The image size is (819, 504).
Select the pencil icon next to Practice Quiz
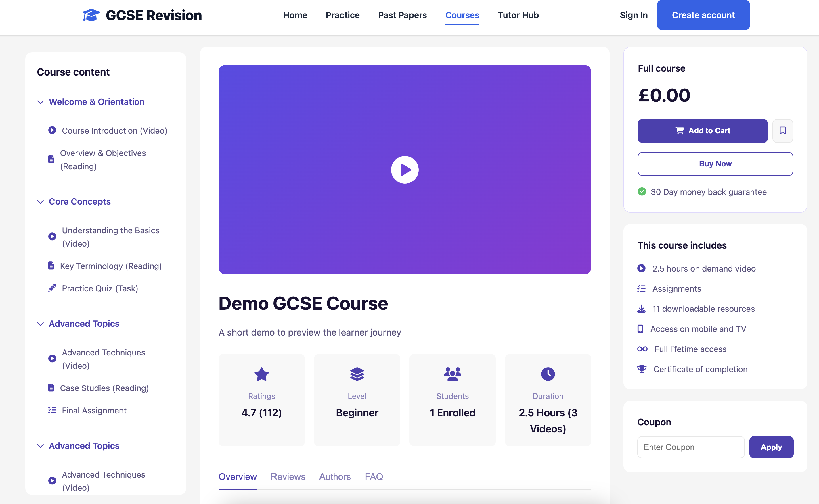[x=52, y=288]
